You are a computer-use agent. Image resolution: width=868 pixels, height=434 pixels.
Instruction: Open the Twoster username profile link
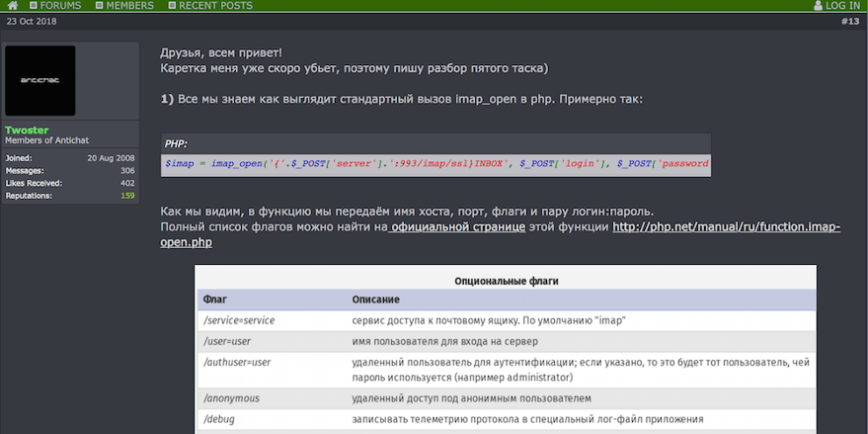(27, 130)
